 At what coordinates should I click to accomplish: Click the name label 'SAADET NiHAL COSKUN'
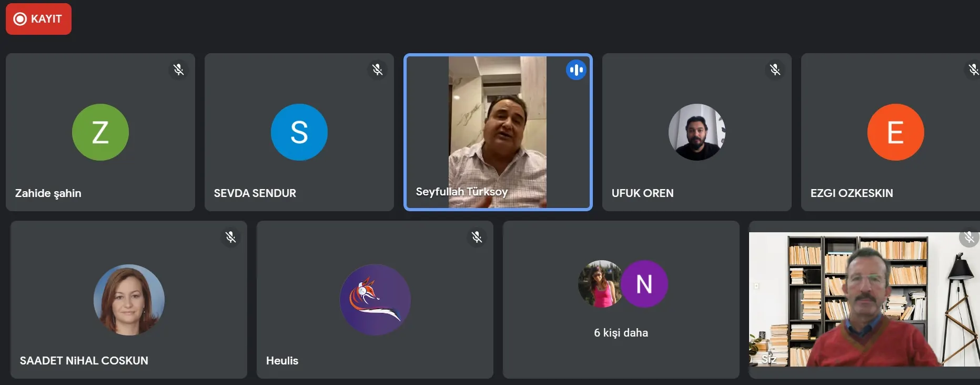pyautogui.click(x=84, y=361)
